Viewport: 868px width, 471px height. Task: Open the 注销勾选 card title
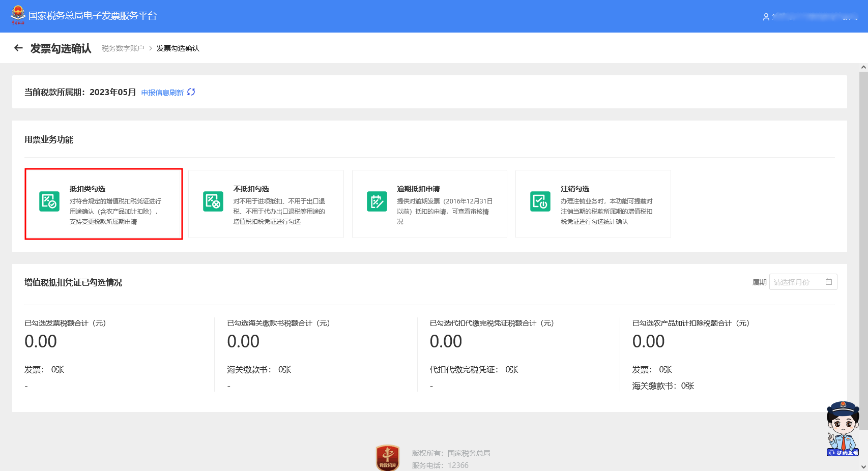click(x=575, y=189)
